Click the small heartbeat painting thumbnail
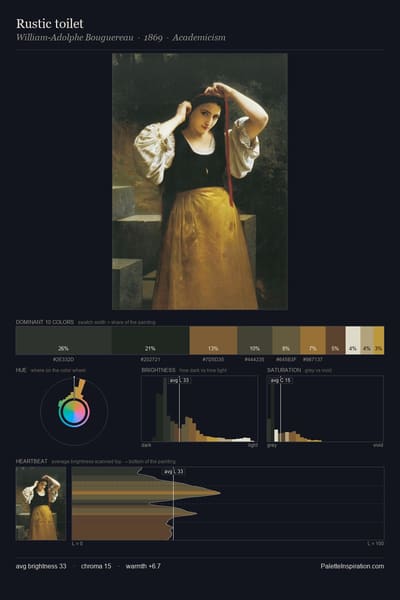Screen dimensions: 400x600 coord(41,504)
